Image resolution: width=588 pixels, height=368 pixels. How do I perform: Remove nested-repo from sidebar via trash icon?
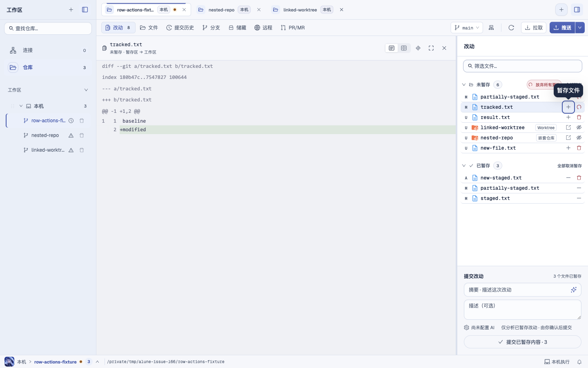click(x=82, y=135)
